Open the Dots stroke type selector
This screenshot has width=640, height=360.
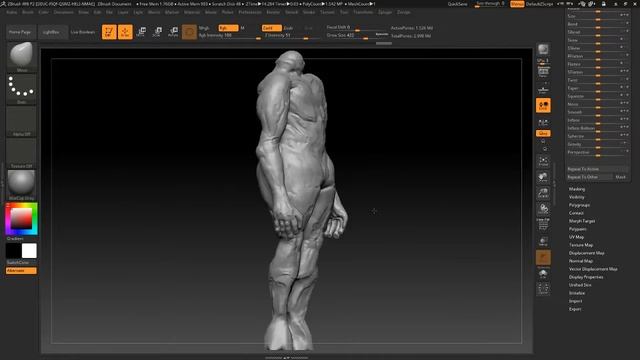click(22, 89)
